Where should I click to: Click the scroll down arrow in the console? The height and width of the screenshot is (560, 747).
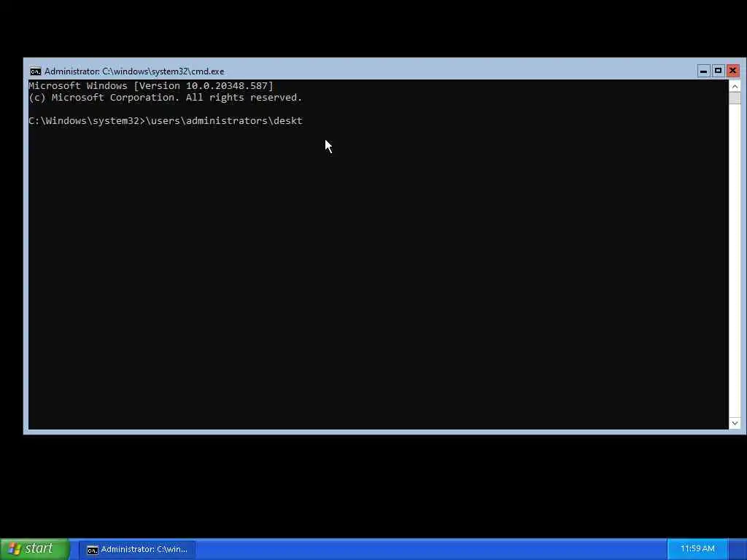[735, 423]
